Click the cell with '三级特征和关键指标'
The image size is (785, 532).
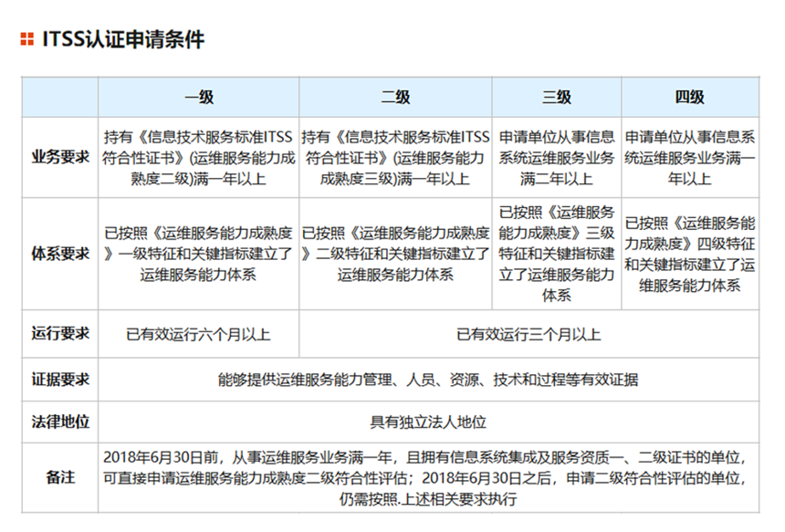(557, 254)
